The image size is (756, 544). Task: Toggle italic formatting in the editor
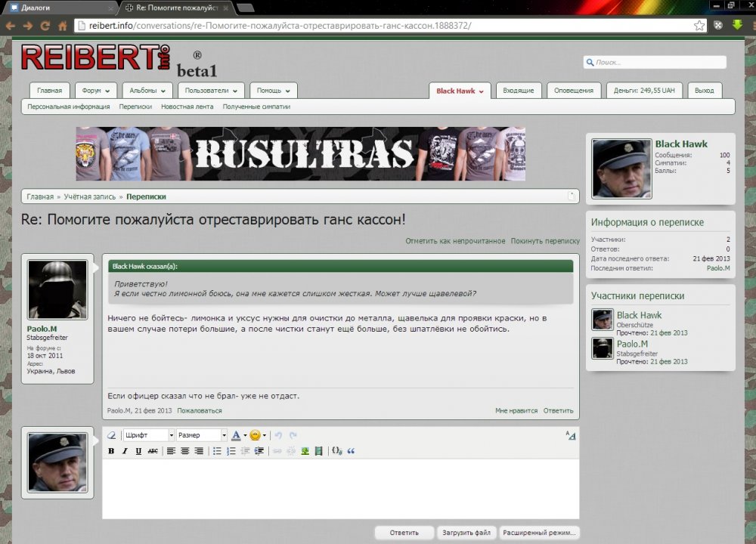(x=125, y=451)
